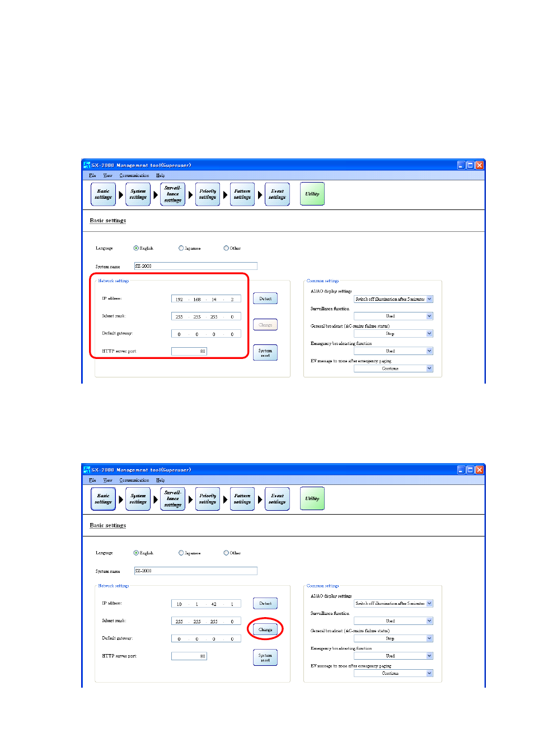Click Default gateway field in the lower window

click(x=206, y=638)
